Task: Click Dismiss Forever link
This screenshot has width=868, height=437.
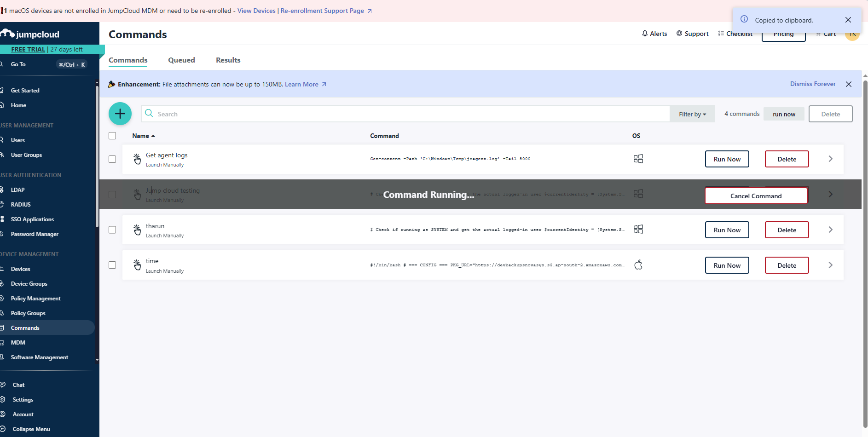Action: (x=813, y=84)
